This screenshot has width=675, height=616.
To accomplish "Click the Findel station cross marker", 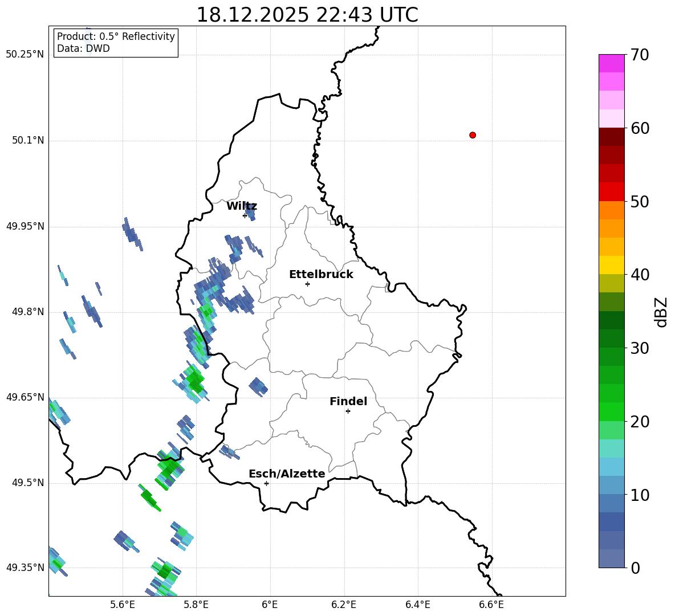I will point(348,411).
